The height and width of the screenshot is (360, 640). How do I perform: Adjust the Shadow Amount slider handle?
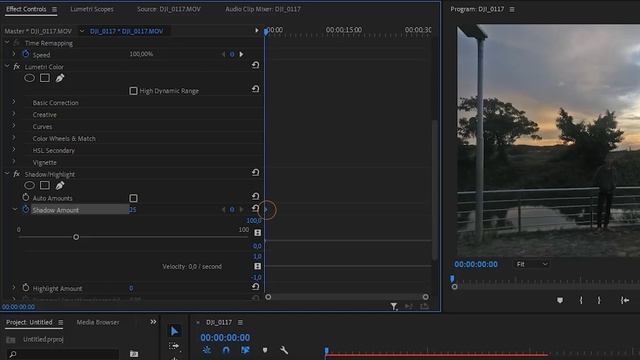click(x=76, y=237)
